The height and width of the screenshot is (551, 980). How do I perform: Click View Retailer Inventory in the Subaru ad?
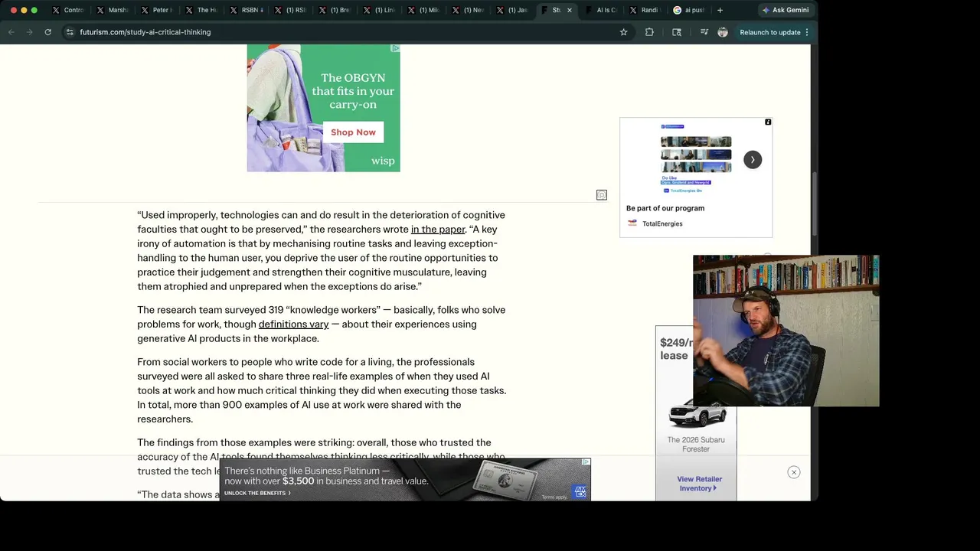[x=699, y=484]
